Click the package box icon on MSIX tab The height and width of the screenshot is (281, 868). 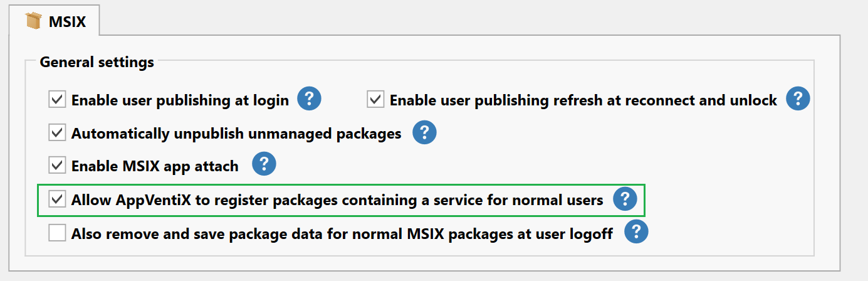coord(33,21)
